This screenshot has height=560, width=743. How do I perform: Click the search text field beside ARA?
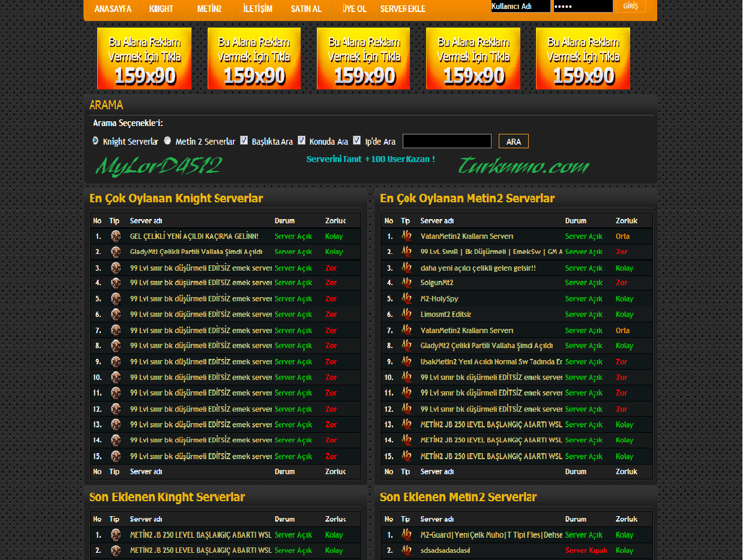[447, 141]
